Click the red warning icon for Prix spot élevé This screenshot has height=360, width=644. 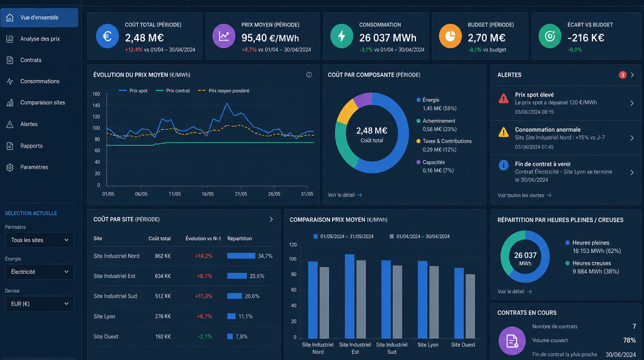click(x=504, y=98)
